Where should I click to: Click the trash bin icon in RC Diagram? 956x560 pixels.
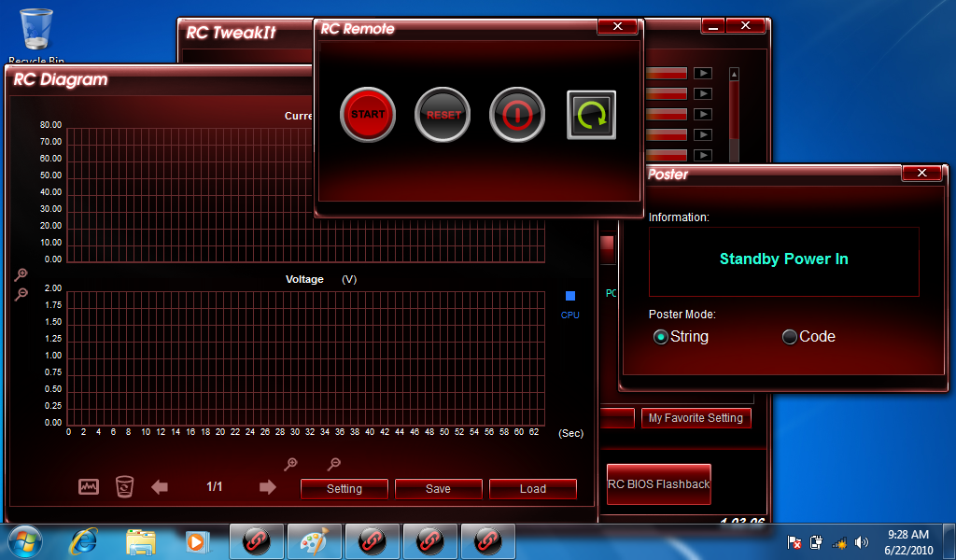click(x=124, y=487)
